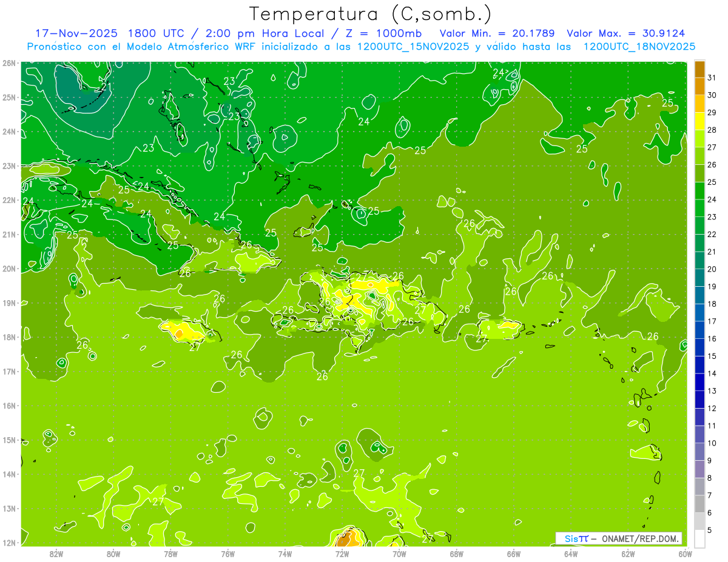Screen dimensions: 728x562
Task: Click 'Valor Max. = 30.9124' text
Action: (x=627, y=33)
